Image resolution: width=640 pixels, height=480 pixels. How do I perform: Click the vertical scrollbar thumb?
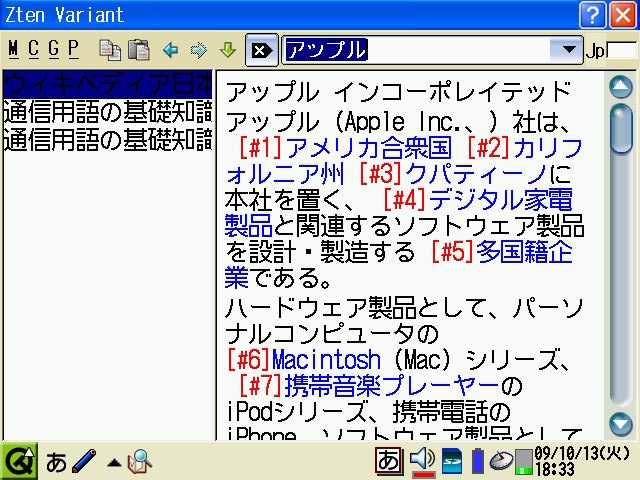click(x=621, y=128)
